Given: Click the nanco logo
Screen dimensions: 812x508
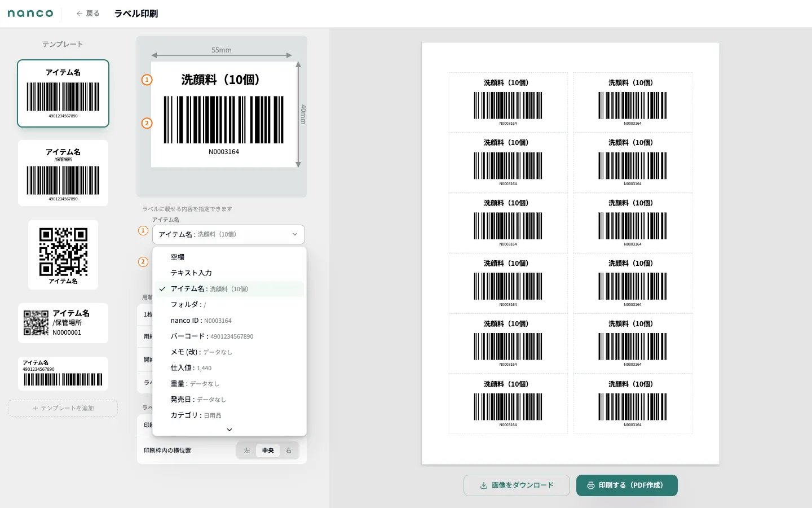Looking at the screenshot, I should click(x=30, y=14).
